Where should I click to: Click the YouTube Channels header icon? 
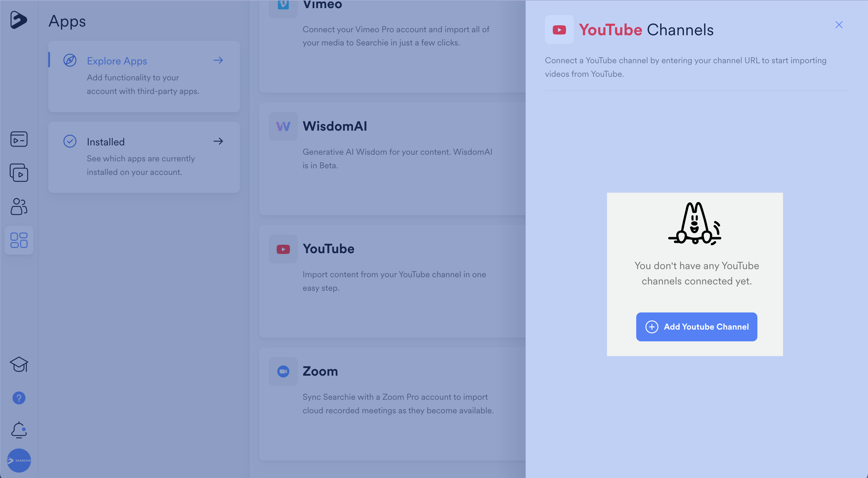559,29
